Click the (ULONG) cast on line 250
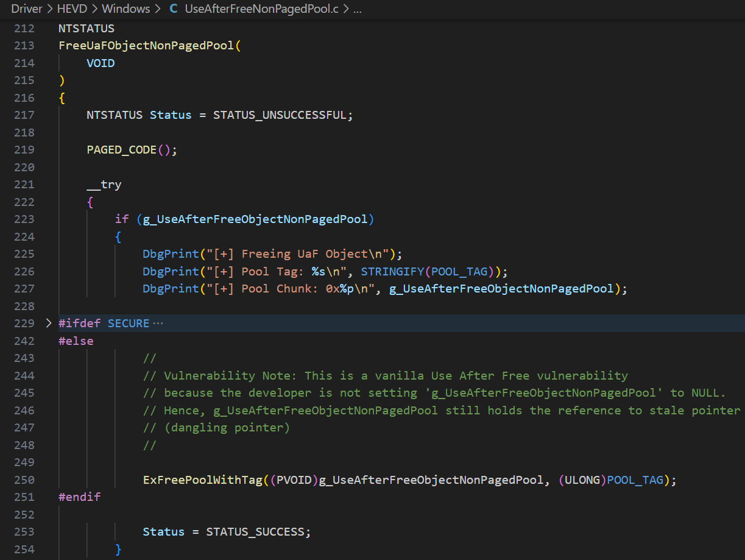Image resolution: width=745 pixels, height=560 pixels. pyautogui.click(x=583, y=480)
